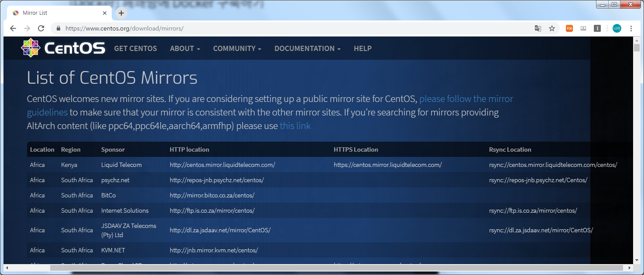
Task: Click the gray I extension icon
Action: click(x=597, y=28)
